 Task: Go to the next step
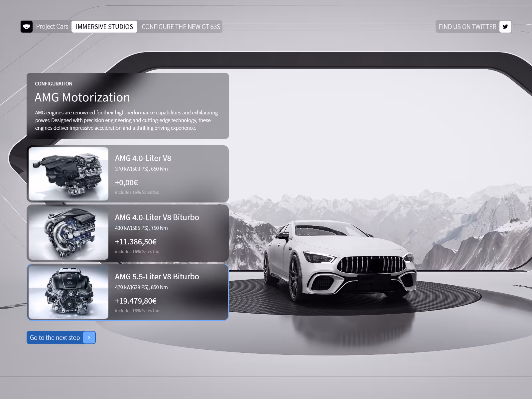point(61,337)
